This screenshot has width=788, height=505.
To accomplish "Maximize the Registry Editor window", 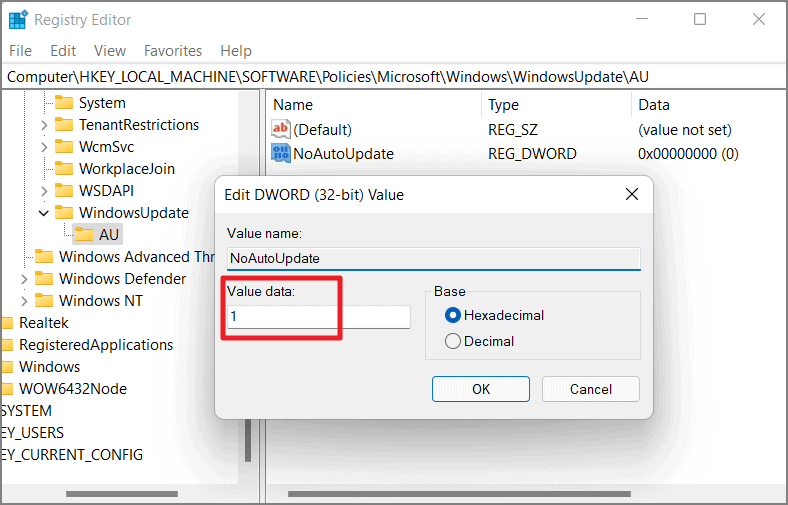I will tap(700, 19).
